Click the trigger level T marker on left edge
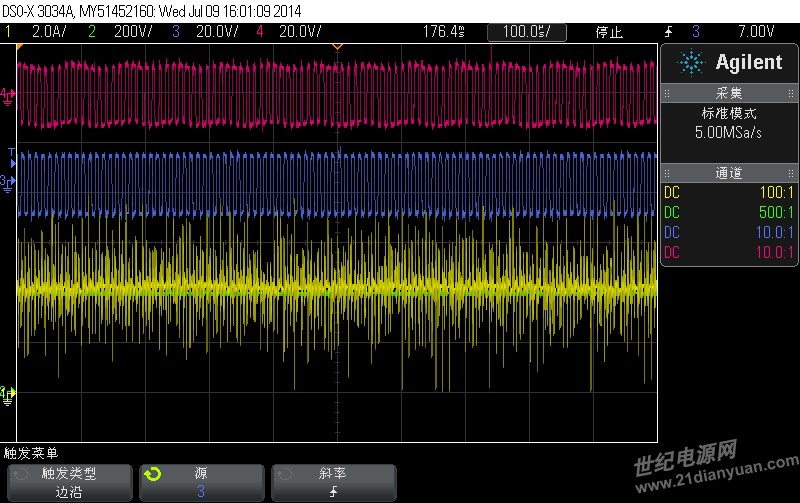The width and height of the screenshot is (800, 503). [x=11, y=158]
